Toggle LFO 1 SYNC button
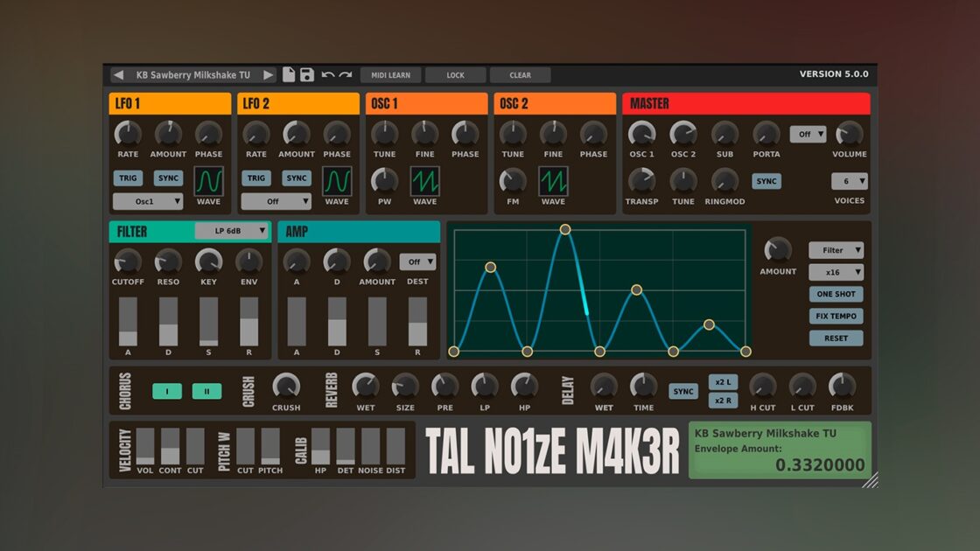Screen dimensions: 980x551 pos(169,178)
